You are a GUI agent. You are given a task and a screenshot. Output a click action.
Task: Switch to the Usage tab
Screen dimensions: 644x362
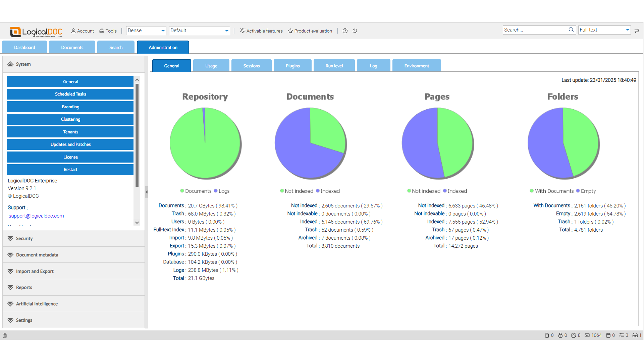[211, 65]
